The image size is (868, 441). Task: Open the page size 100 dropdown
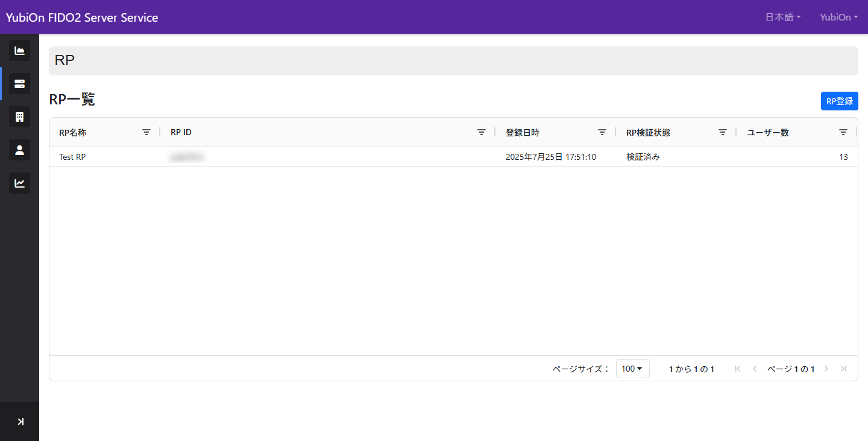click(633, 369)
